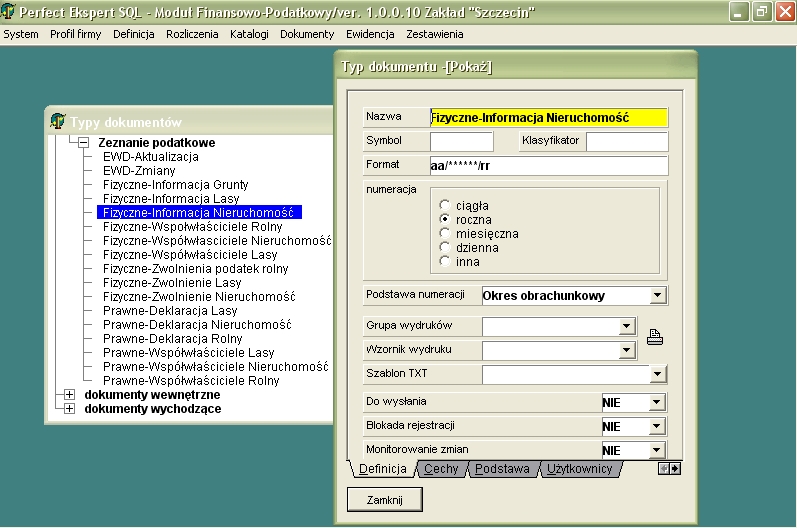
Task: Select Fizyczne-Zwolnienia podatek rolny item
Action: point(195,268)
